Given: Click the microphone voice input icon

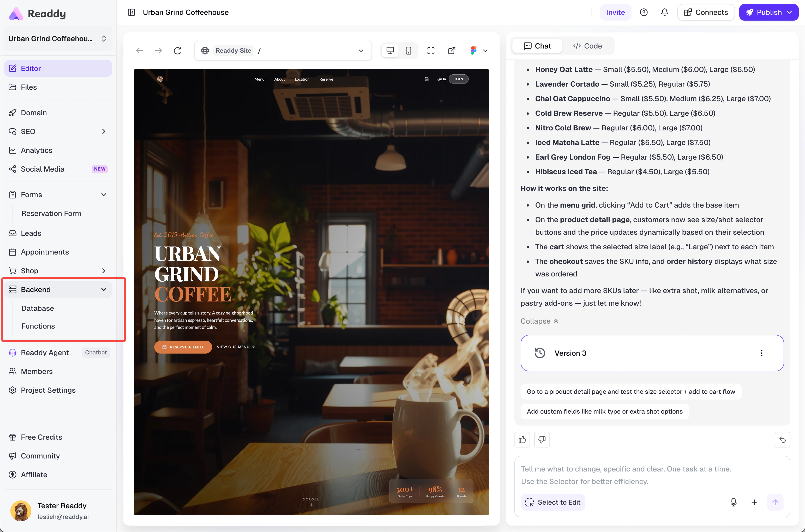Looking at the screenshot, I should coord(733,502).
